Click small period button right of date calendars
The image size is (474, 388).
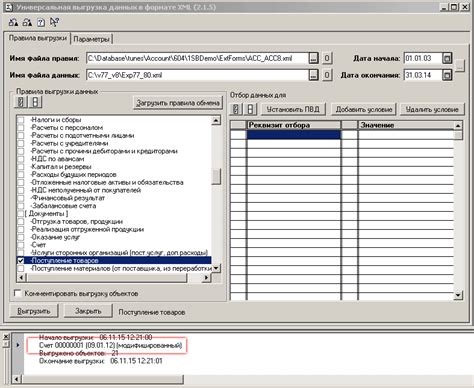pyautogui.click(x=460, y=65)
